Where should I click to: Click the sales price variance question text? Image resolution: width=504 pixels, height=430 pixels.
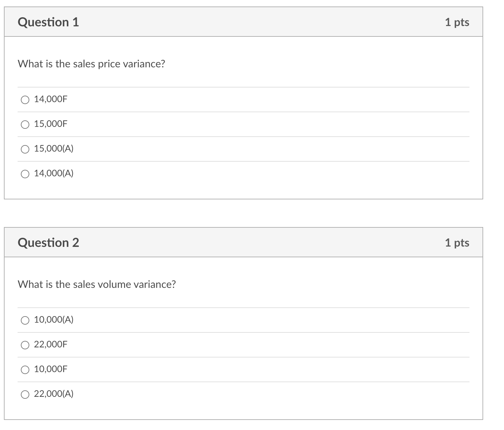91,64
